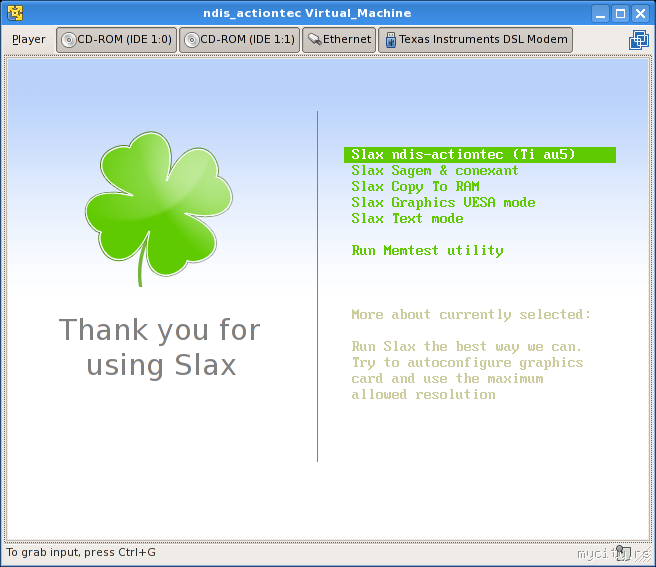Click the 'Thank you for using Slax' text
Image resolution: width=656 pixels, height=567 pixels.
[160, 347]
